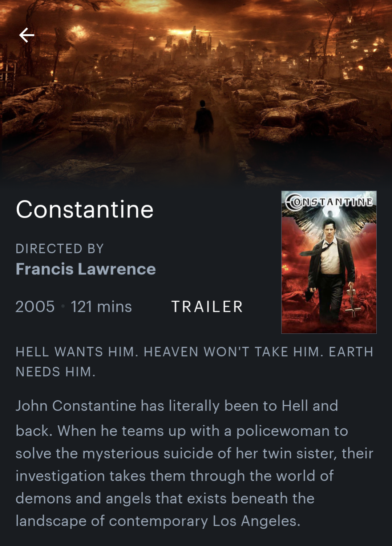The width and height of the screenshot is (392, 546).
Task: Go back using the arrow icon
Action: [x=27, y=35]
